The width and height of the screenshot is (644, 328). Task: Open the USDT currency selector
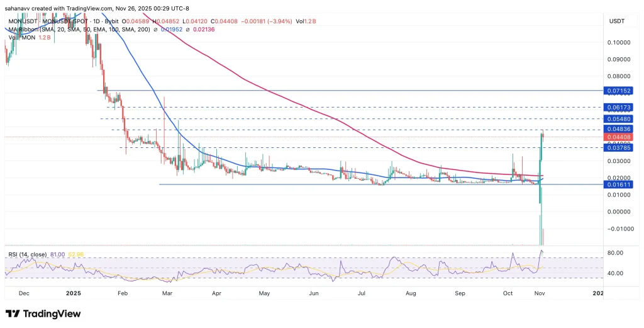coord(616,22)
